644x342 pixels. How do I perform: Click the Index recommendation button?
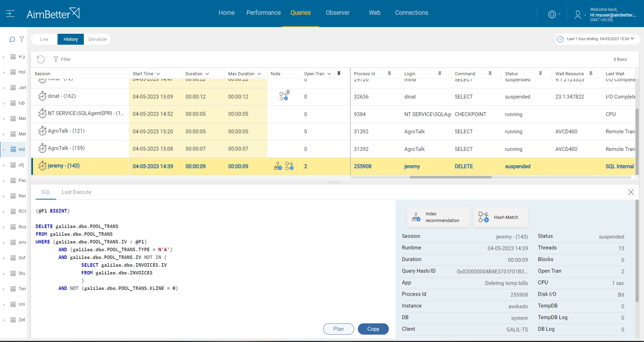tap(438, 217)
